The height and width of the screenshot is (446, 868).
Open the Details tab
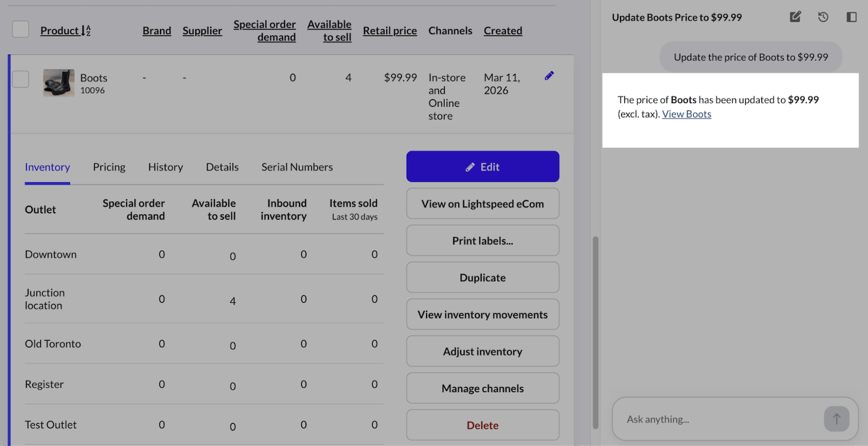coord(222,167)
